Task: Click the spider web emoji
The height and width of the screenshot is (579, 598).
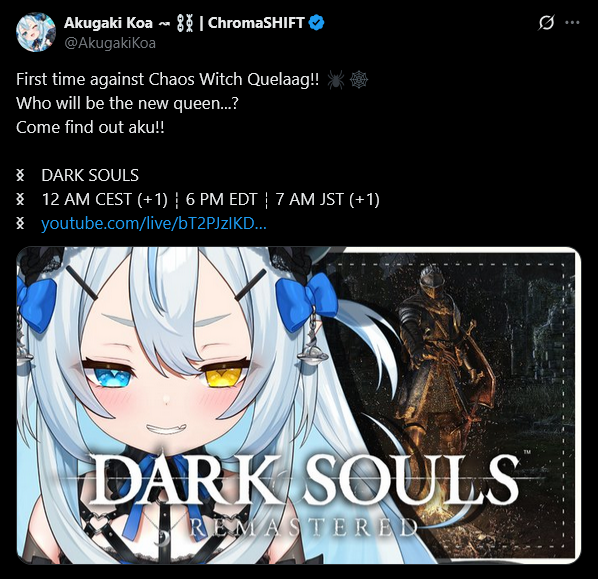Action: tap(359, 80)
